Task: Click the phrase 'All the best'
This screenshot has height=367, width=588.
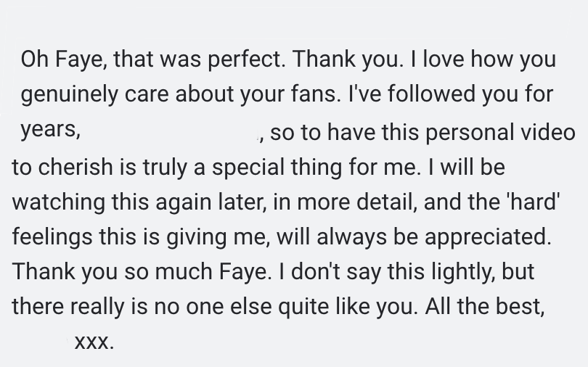Action: 485,307
